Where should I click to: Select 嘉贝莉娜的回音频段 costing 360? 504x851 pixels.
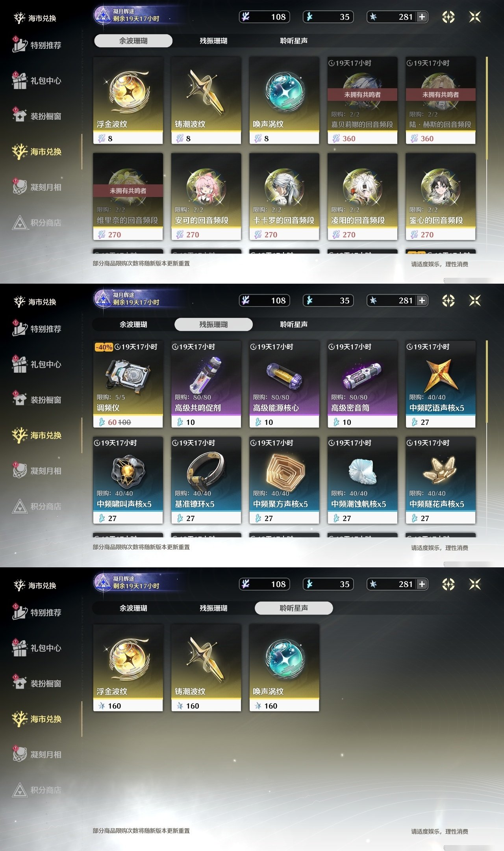(362, 100)
